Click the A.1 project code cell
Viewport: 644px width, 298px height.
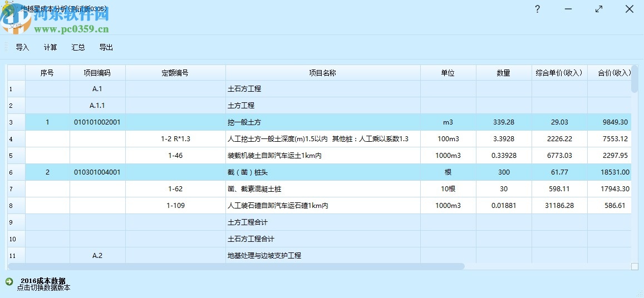[97, 88]
